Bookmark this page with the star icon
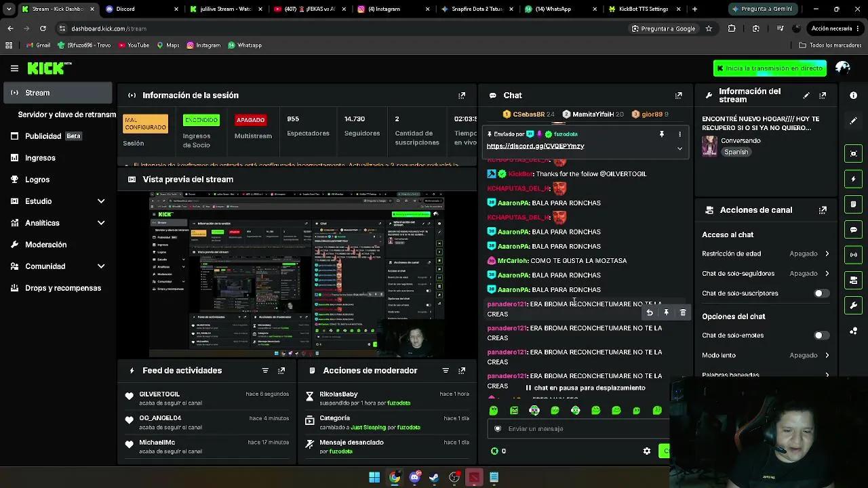868x488 pixels. [709, 28]
